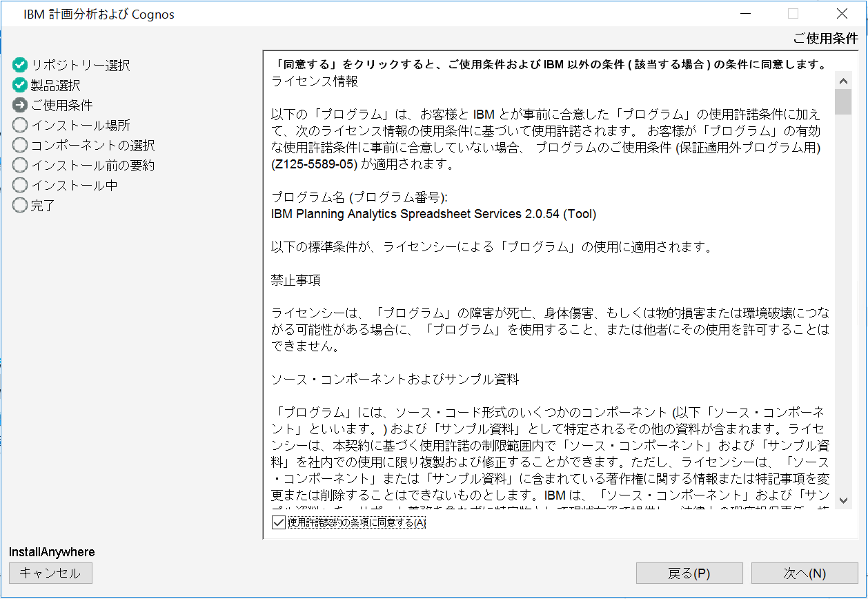Click the Z125-5589-05 reference text
868x599 pixels.
click(315, 164)
